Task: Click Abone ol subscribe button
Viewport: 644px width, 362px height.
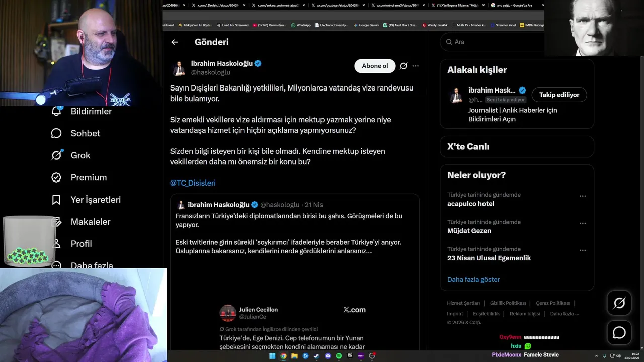Action: (375, 66)
